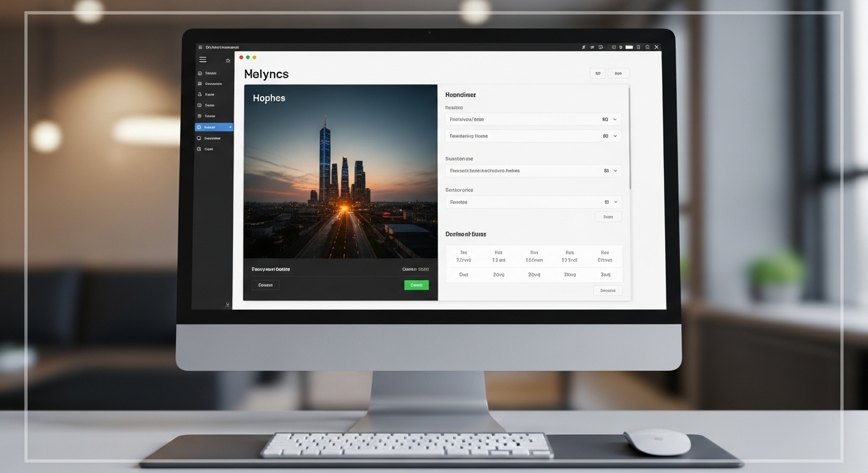Click the star icon beside the hamburger menu
The height and width of the screenshot is (473, 868).
click(x=227, y=60)
